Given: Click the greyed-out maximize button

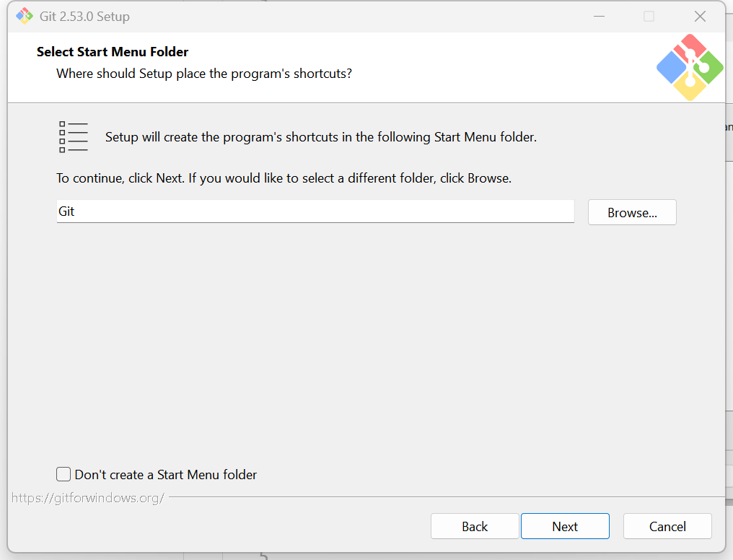Looking at the screenshot, I should [x=649, y=17].
